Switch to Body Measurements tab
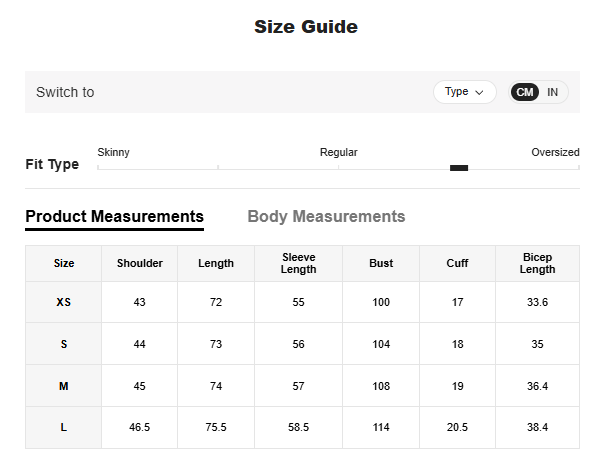 (x=326, y=217)
